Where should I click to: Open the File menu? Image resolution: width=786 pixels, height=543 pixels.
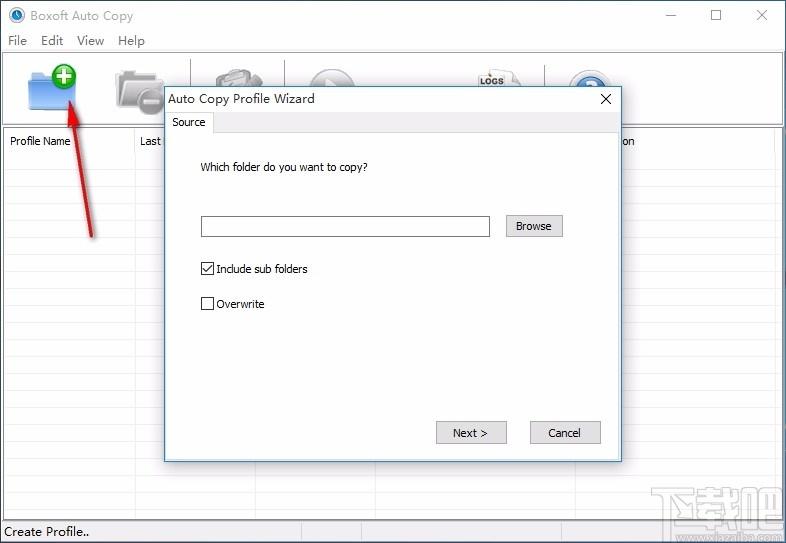point(18,41)
